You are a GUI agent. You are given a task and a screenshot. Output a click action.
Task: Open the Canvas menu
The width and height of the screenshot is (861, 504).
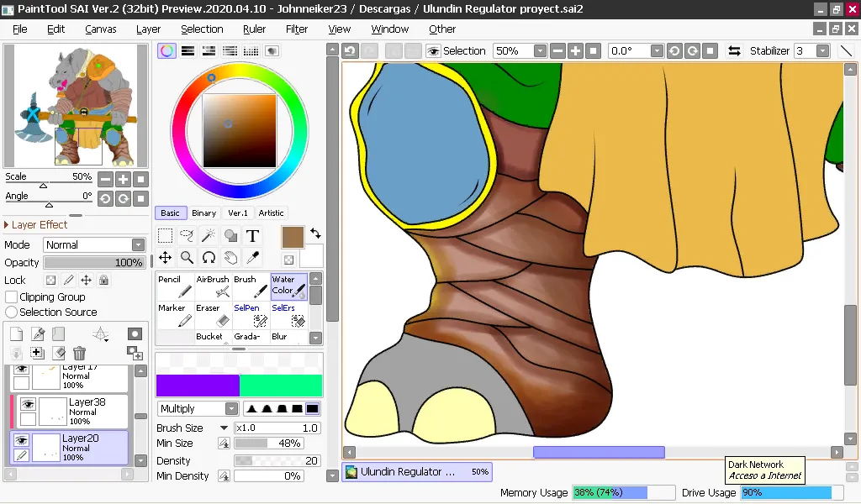[x=101, y=29]
